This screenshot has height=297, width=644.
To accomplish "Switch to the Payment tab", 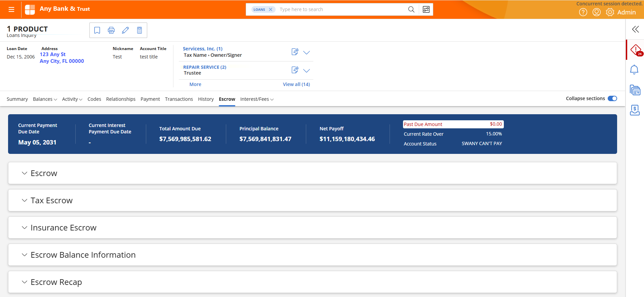I will 150,99.
